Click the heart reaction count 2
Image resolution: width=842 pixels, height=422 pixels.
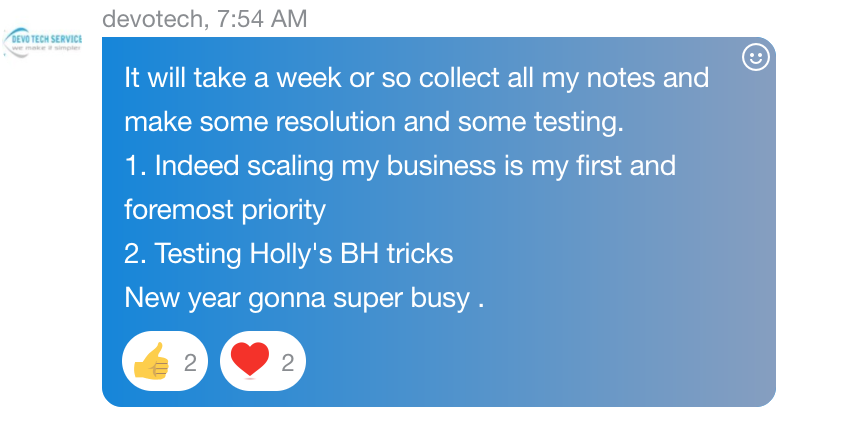point(288,362)
